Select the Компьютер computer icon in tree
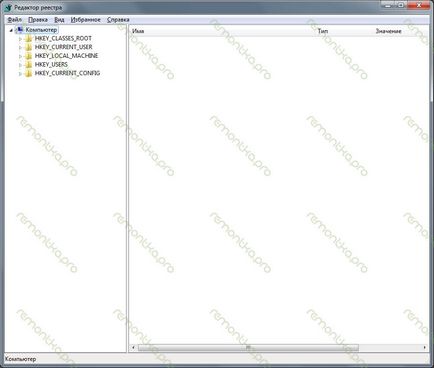 [20, 30]
